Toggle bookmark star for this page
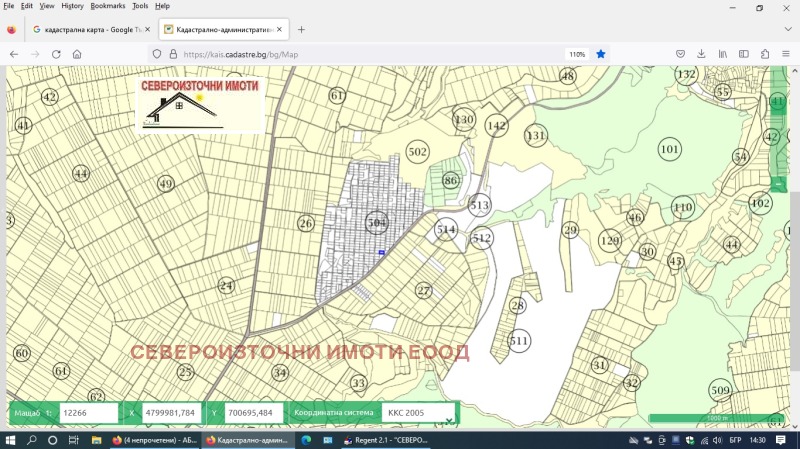Viewport: 800px width, 449px height. point(601,54)
